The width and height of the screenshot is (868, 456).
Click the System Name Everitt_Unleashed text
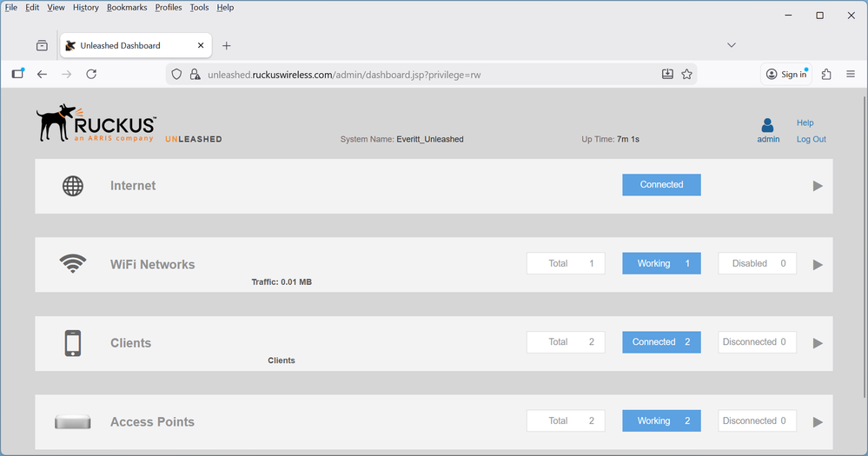click(402, 140)
